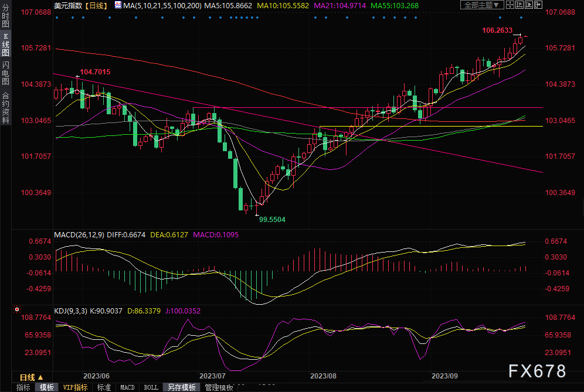Select the 指标 bottom tab
Viewport: 584px width, 392px height.
point(23,387)
